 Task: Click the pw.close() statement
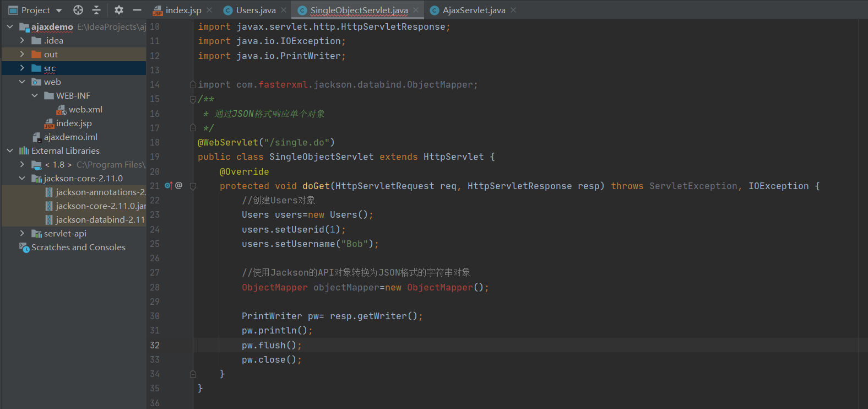272,359
